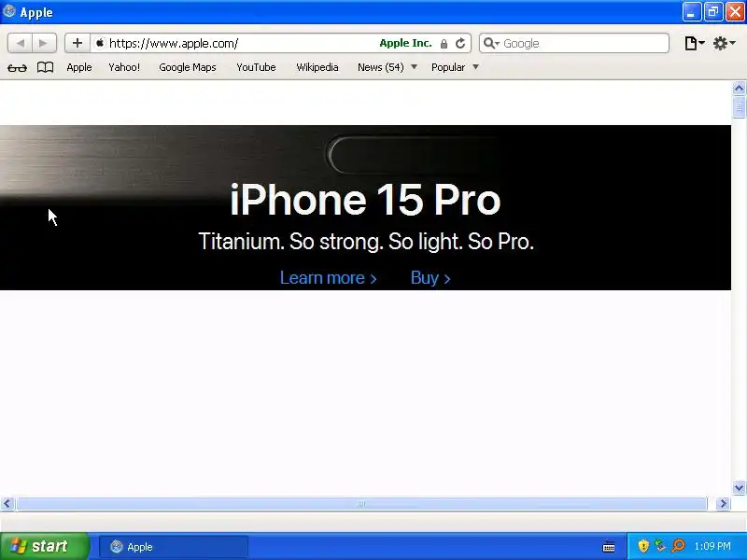Click the vertical scrollbar thumb
The image size is (747, 560).
tap(739, 106)
